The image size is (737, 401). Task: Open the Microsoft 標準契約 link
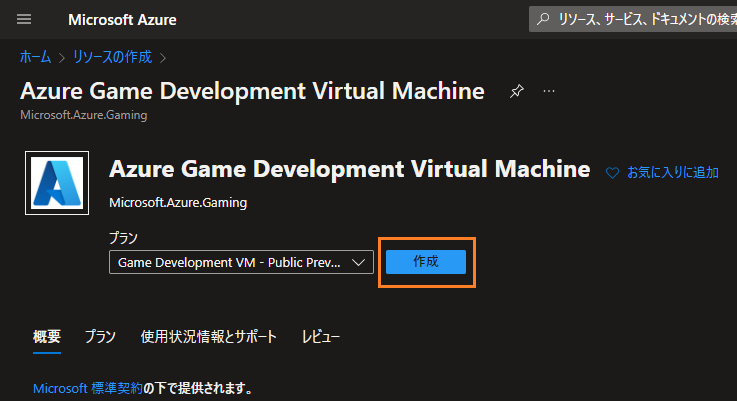87,388
